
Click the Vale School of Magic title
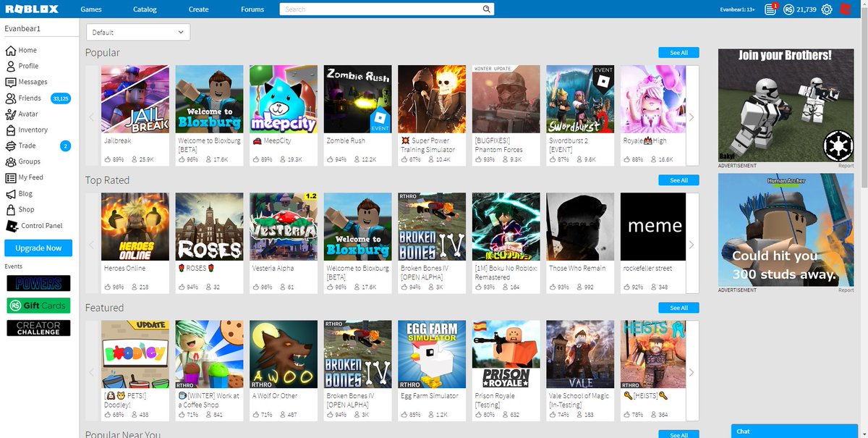tap(579, 400)
